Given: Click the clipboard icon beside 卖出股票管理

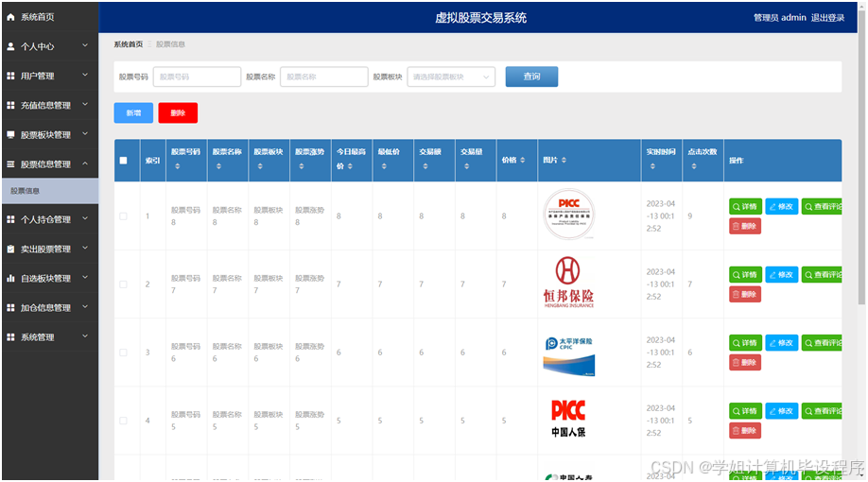Looking at the screenshot, I should (x=10, y=249).
